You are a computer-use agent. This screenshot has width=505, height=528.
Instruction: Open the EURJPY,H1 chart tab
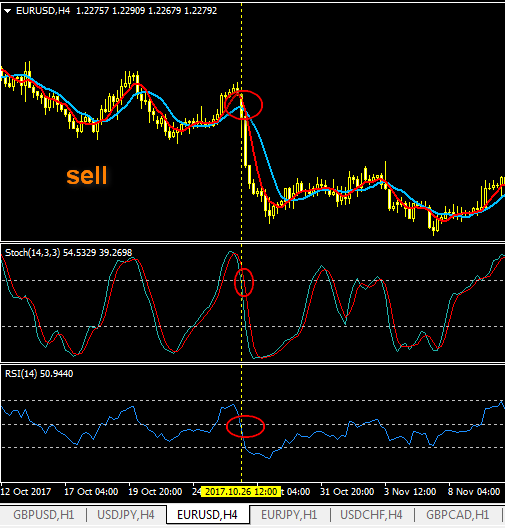(289, 515)
